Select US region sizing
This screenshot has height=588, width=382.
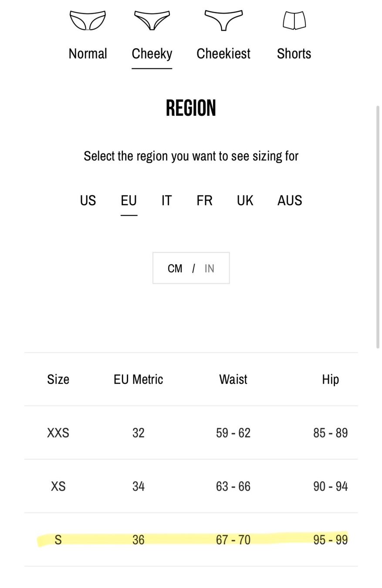tap(88, 200)
